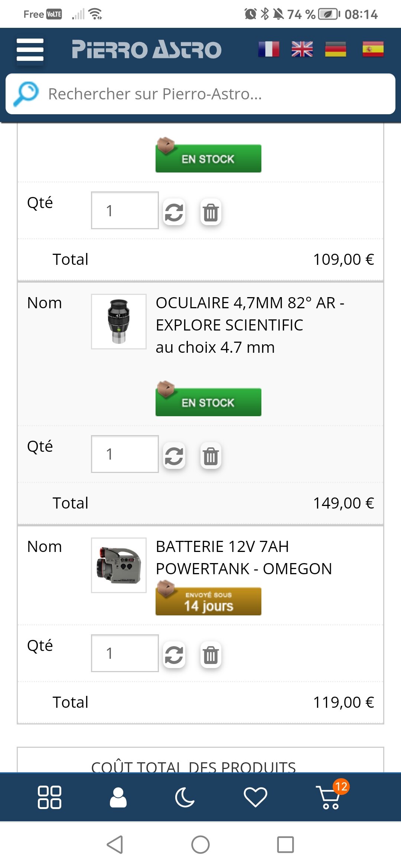Focus the Rechercher sur Pierro-Astro search field
Viewport: 401px width, 868px height.
click(215, 94)
